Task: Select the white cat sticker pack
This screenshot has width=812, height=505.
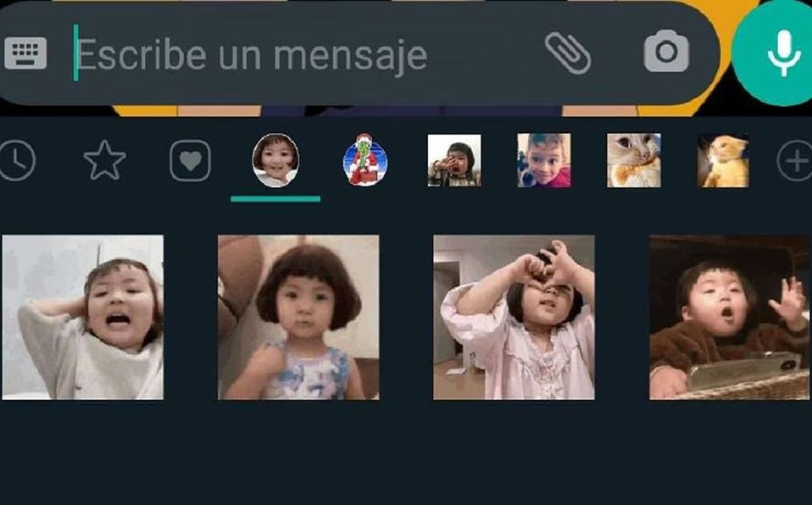Action: click(634, 160)
